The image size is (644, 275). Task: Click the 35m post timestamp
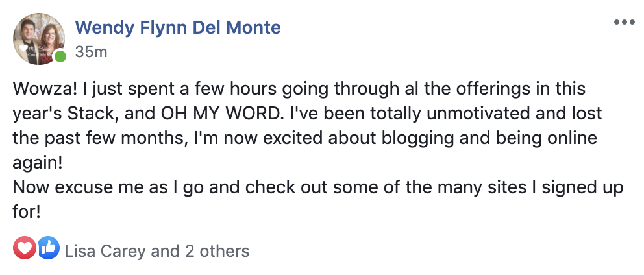[91, 52]
